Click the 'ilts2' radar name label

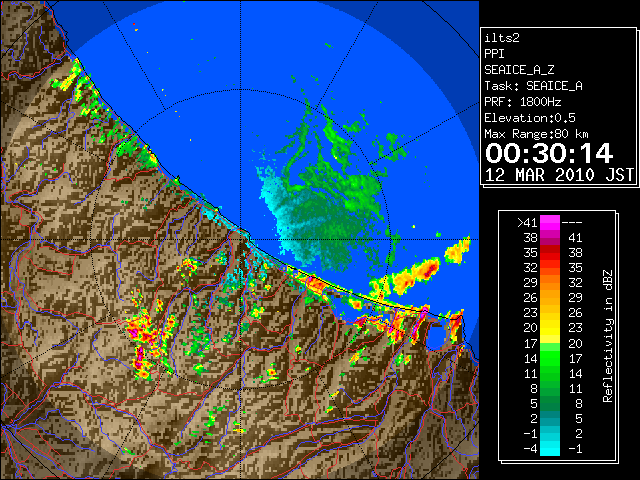click(x=502, y=38)
